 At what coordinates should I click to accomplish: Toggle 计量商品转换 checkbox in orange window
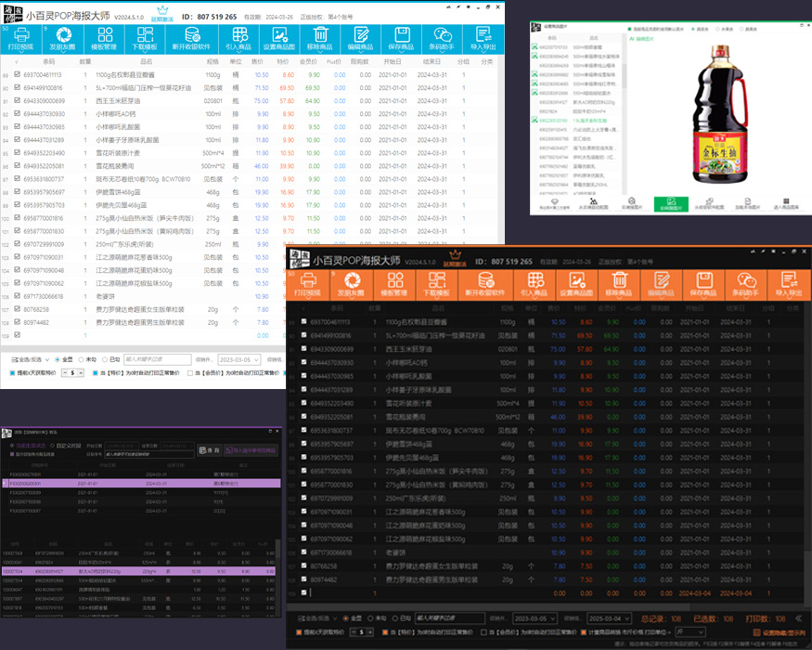[x=584, y=632]
